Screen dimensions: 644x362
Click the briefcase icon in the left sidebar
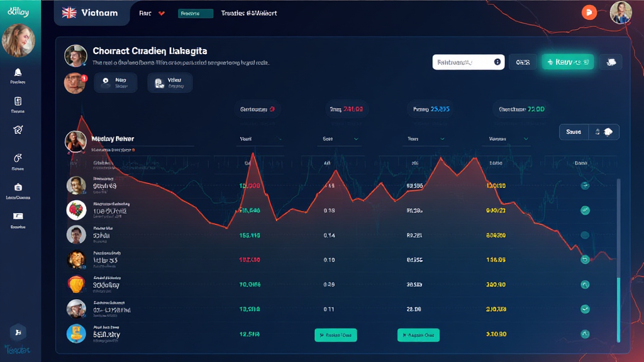18,187
